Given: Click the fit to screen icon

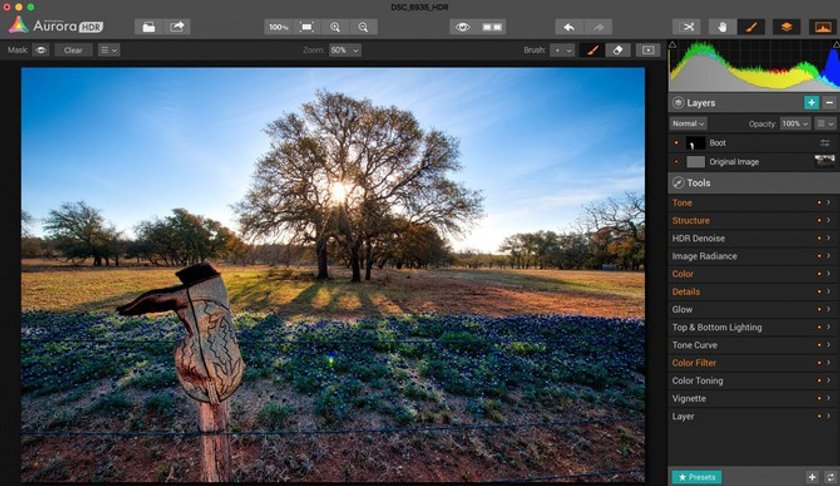Looking at the screenshot, I should [307, 27].
